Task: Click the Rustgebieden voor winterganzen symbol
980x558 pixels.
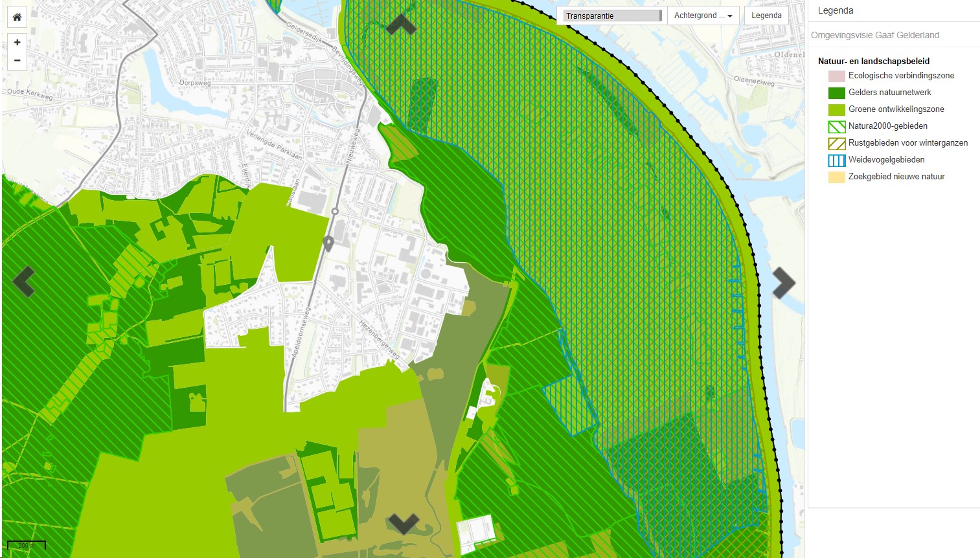Action: pyautogui.click(x=836, y=143)
